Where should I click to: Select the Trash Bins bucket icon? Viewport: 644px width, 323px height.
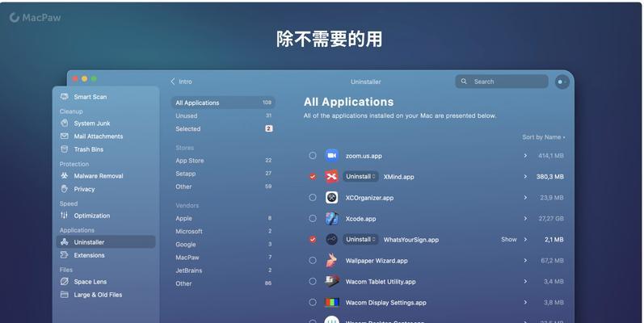[65, 149]
